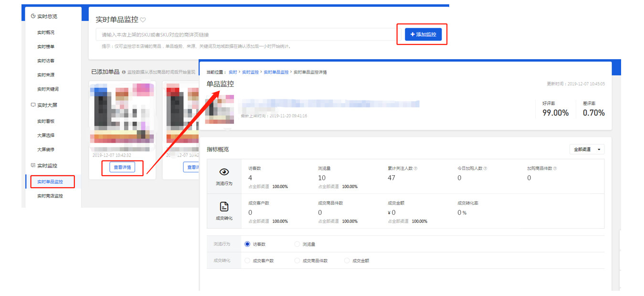Image resolution: width=644 pixels, height=296 pixels.
Task: Click the clock icon next to 实时总览
Action: click(33, 16)
